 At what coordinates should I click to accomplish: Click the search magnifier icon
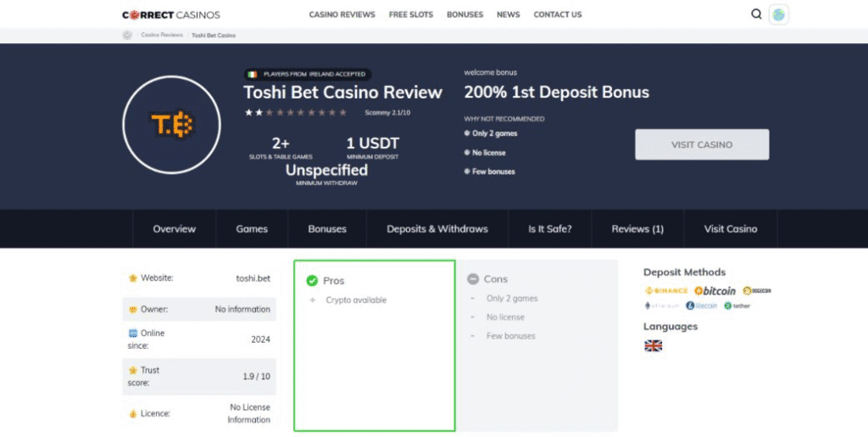click(x=756, y=14)
